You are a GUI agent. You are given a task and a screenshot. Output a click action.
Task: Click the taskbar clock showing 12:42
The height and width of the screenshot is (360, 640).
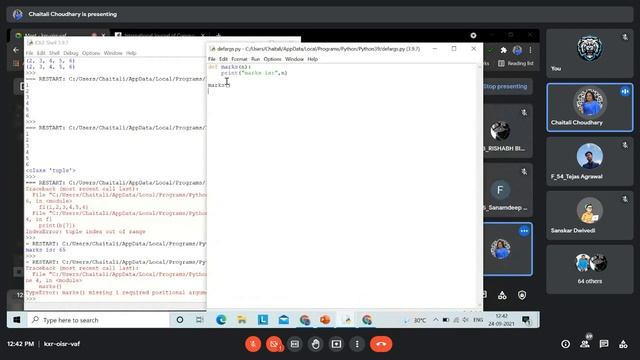coord(501,320)
